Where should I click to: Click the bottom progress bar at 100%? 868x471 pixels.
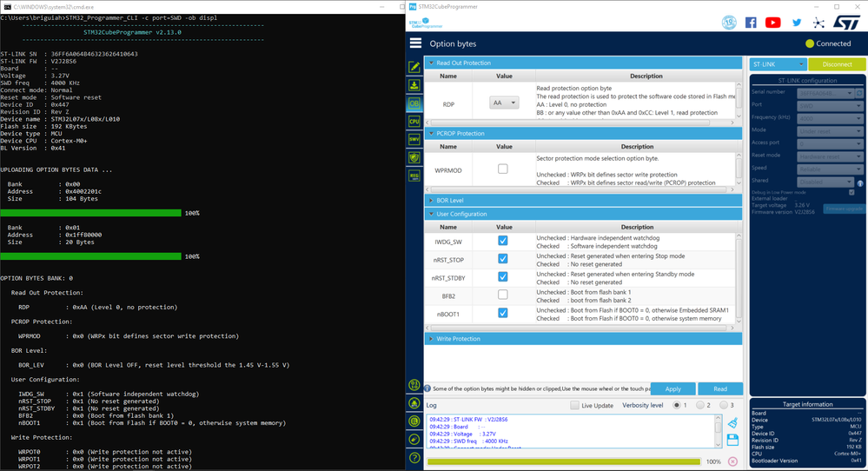point(564,461)
